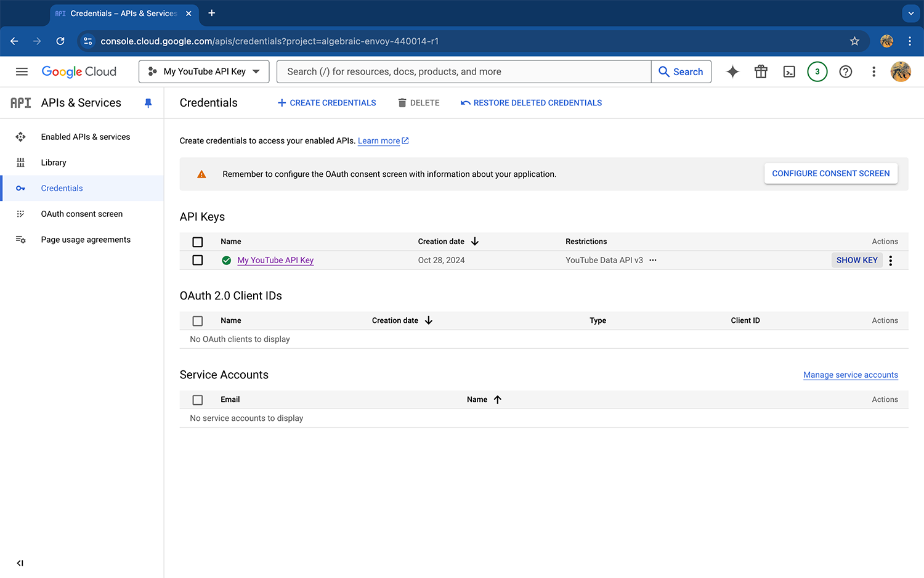Click the Client ID column header

745,320
